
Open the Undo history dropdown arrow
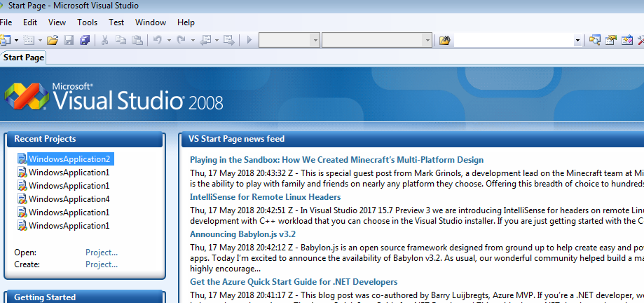(169, 40)
